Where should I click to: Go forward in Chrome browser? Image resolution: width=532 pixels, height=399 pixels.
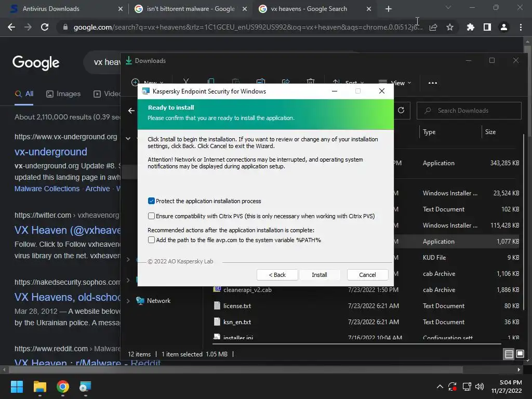(x=28, y=27)
